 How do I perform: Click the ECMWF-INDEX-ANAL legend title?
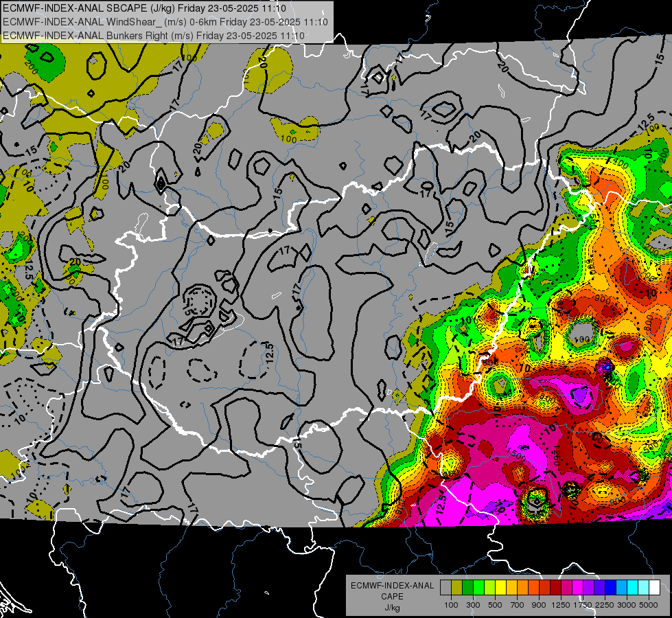(x=392, y=586)
